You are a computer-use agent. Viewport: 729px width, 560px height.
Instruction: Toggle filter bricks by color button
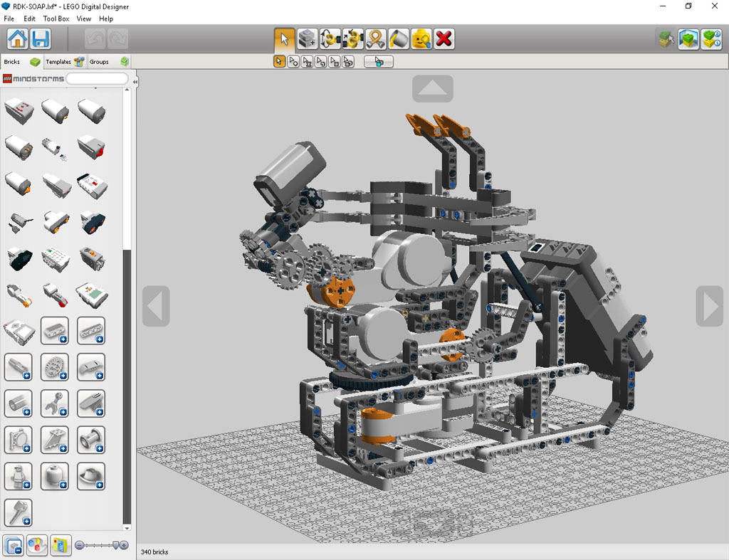coord(37,544)
